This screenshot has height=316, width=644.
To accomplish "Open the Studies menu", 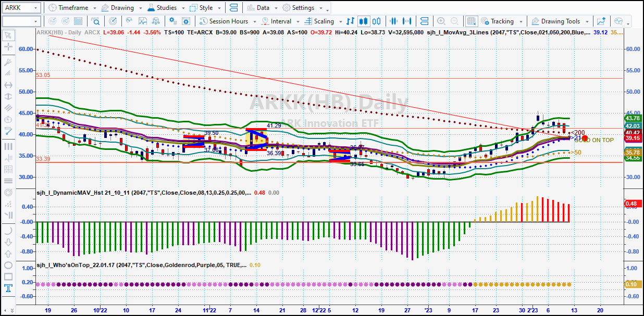I will (163, 8).
